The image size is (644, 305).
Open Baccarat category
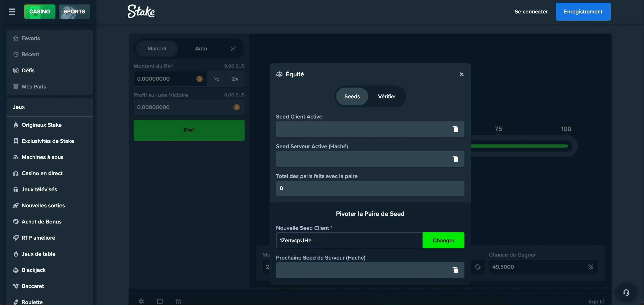50,286
